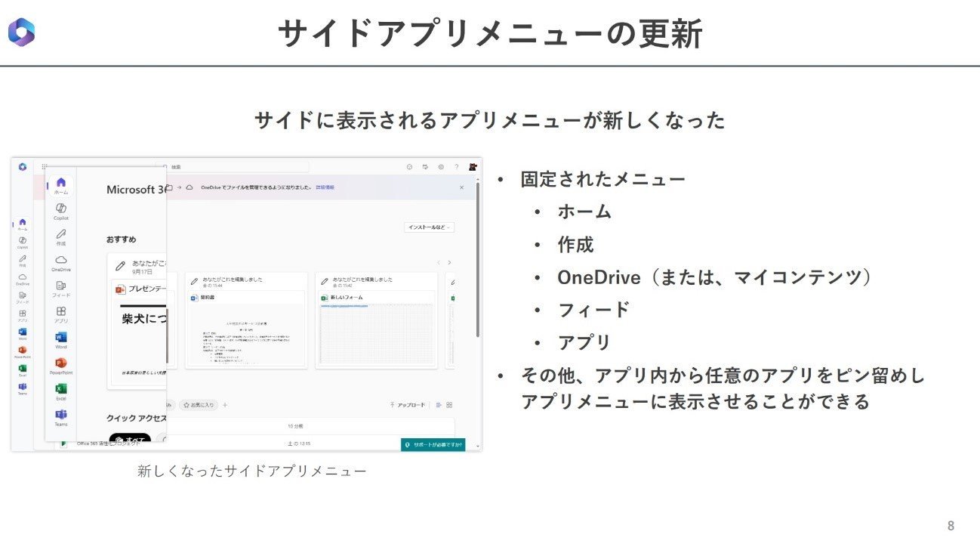
Task: Launch PowerPoint from the enlarged side menu
Action: coord(61,366)
